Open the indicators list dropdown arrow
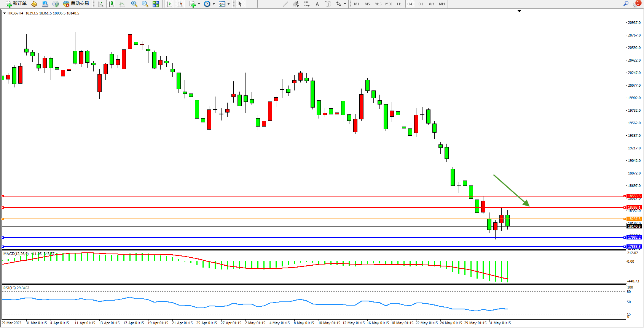The width and height of the screenshot is (644, 328). 199,4
